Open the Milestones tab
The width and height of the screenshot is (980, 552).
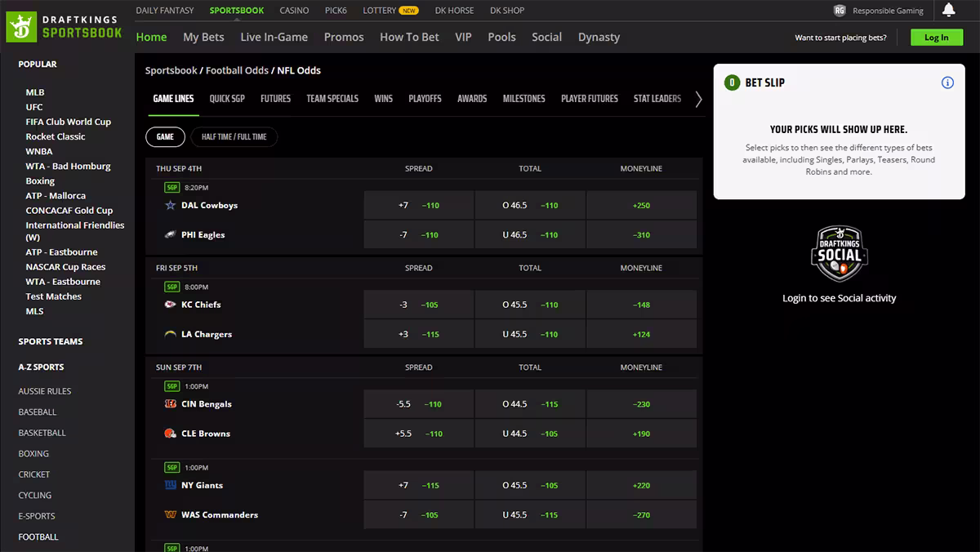coord(524,99)
